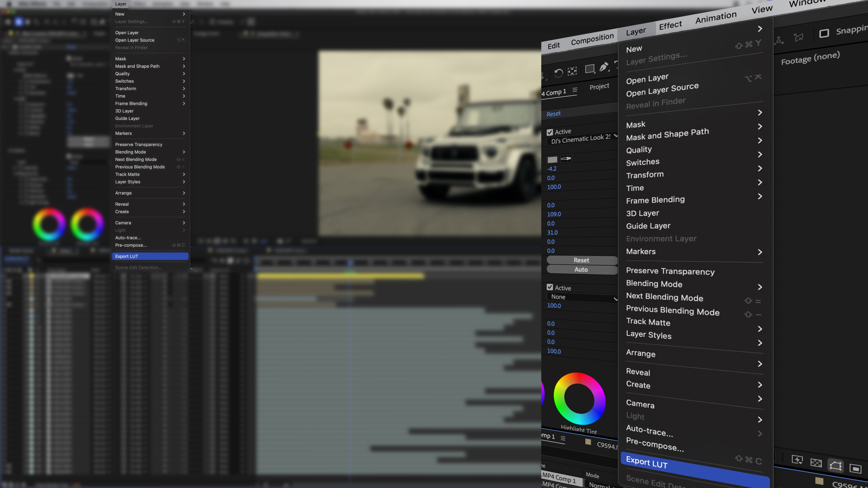Expand Track Matte arrow in small left menu
This screenshot has width=868, height=488.
point(184,174)
